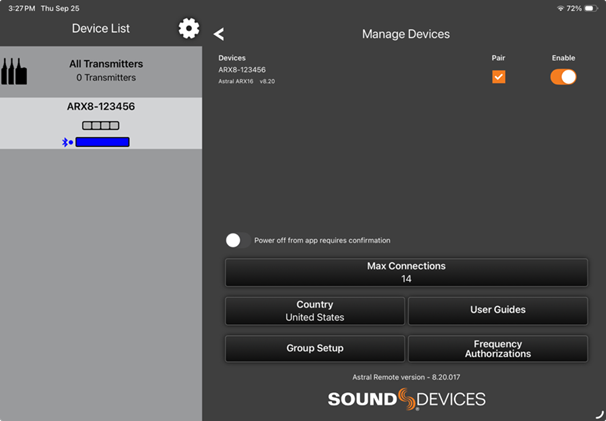Select ARX8-123456 in Device List
The width and height of the screenshot is (606, 421).
[x=101, y=123]
